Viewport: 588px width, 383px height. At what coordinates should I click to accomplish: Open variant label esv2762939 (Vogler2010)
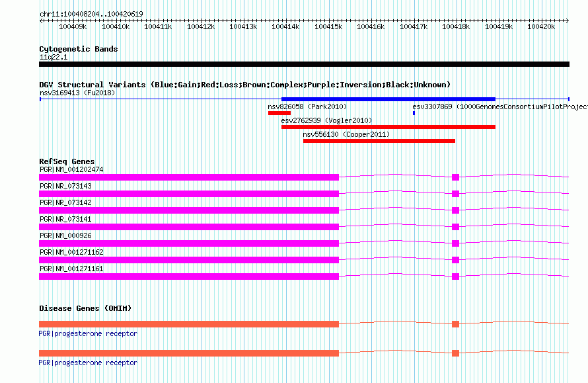coord(326,120)
